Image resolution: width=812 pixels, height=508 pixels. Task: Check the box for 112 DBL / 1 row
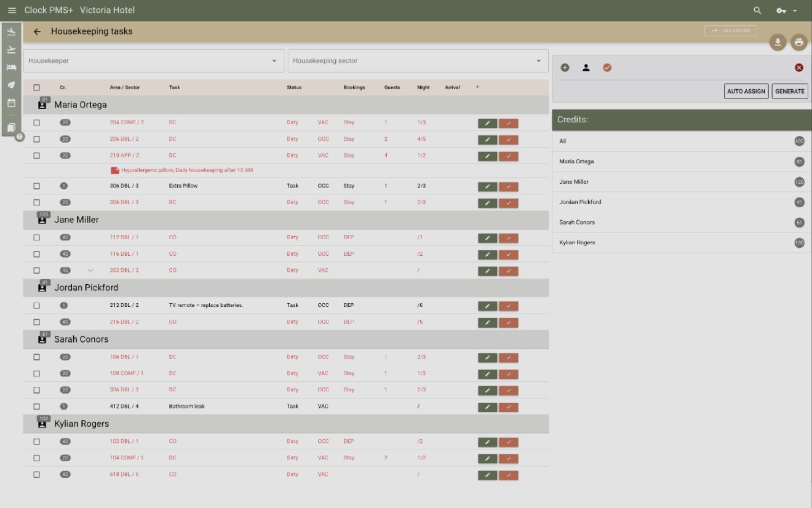37,237
